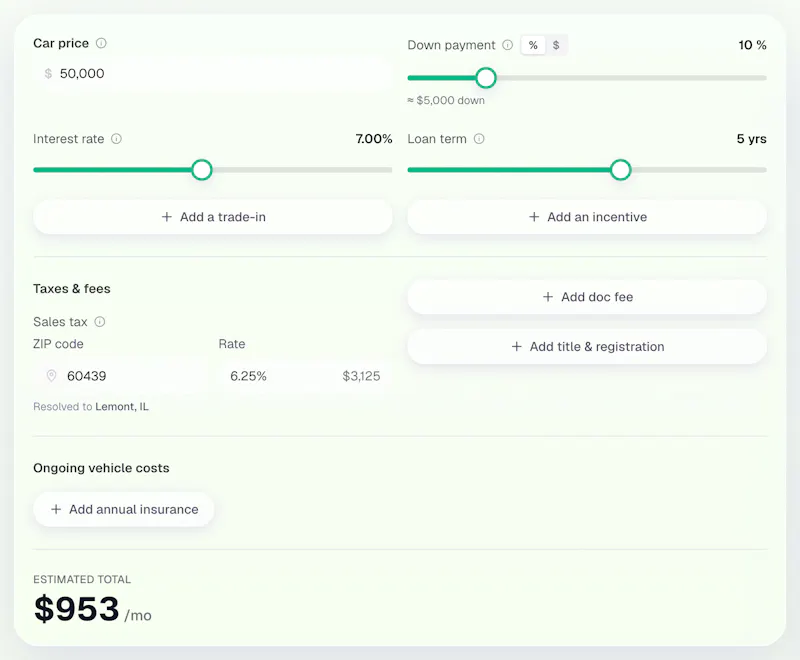800x660 pixels.
Task: Click the Rate column label
Action: (232, 344)
